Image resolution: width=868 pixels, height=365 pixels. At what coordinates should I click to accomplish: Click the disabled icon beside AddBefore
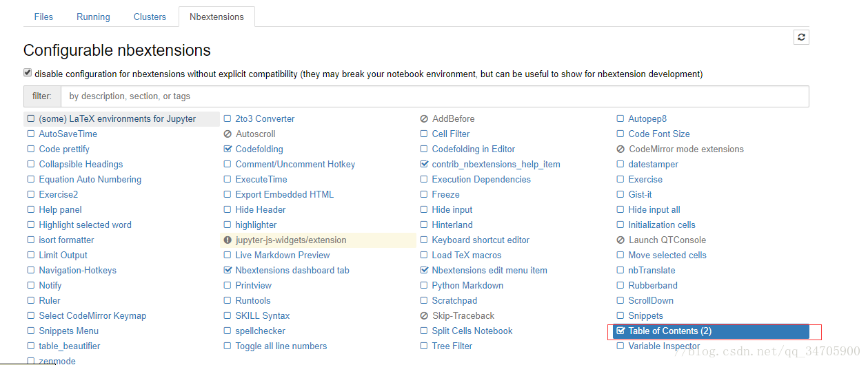pos(424,119)
